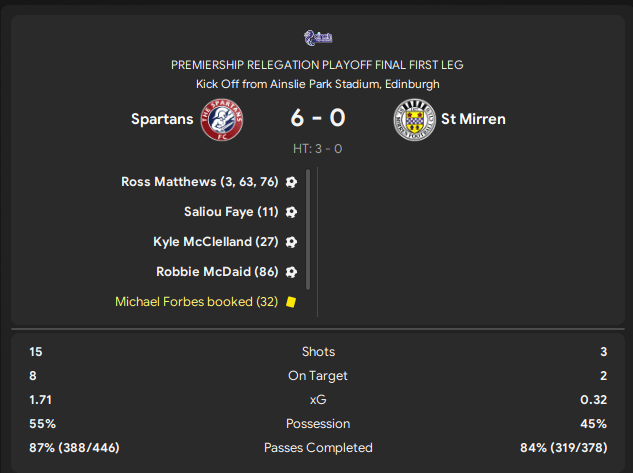633x473 pixels.
Task: Click goal icon beside Ross Matthews
Action: pos(291,182)
